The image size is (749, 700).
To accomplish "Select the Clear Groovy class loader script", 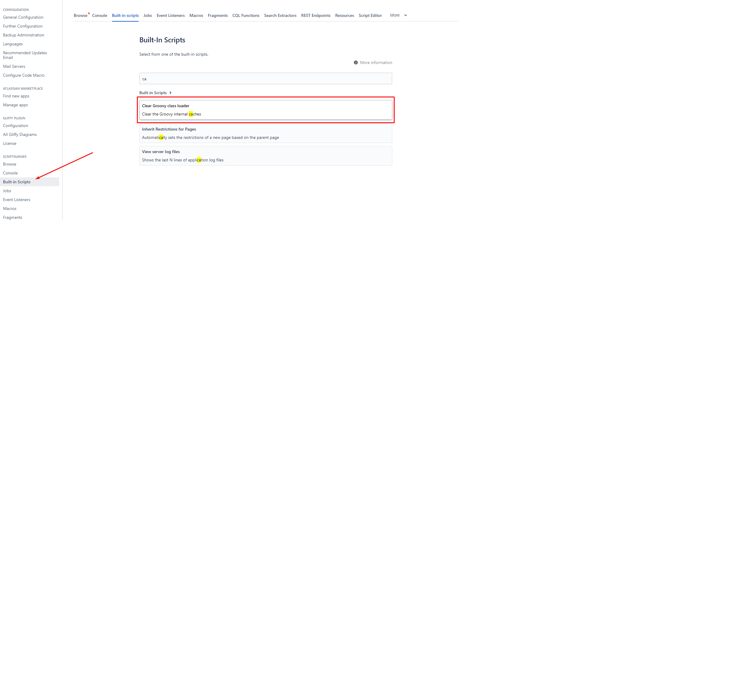I will point(265,110).
